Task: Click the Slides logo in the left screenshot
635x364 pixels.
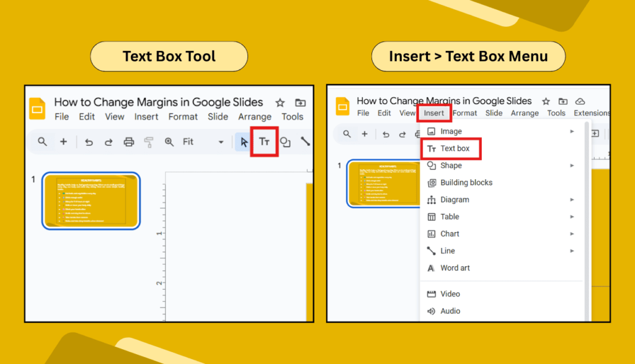Action: [37, 109]
